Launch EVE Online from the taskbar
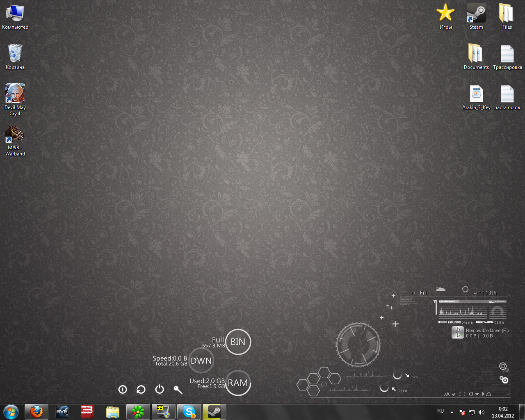 point(62,411)
